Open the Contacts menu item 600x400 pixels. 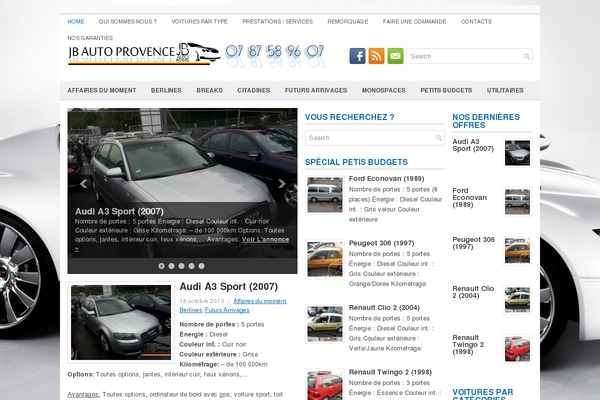click(476, 22)
